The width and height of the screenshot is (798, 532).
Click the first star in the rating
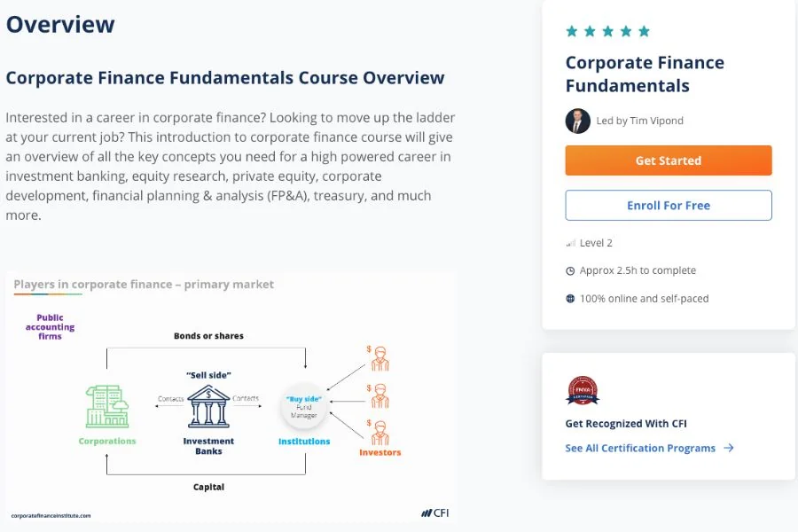[x=572, y=29]
